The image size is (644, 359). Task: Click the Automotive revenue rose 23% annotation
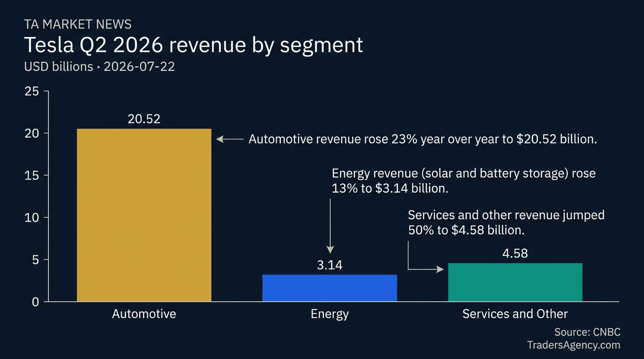[423, 139]
